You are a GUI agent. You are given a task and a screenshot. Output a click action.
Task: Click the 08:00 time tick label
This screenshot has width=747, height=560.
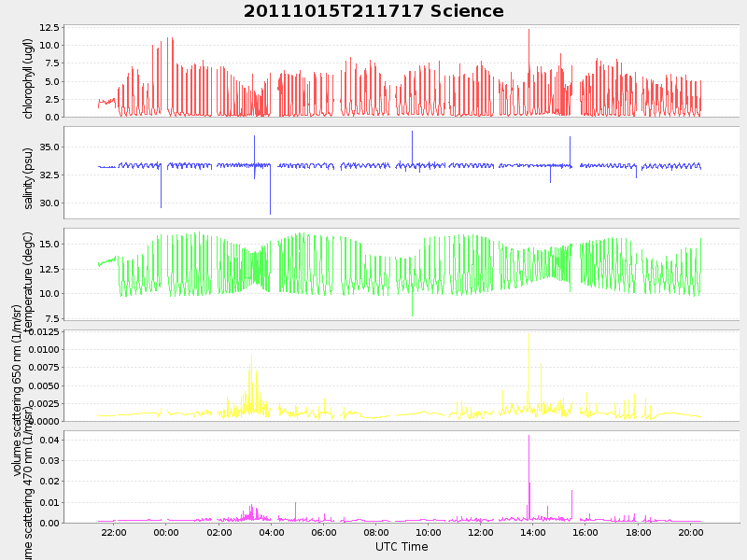coord(376,532)
